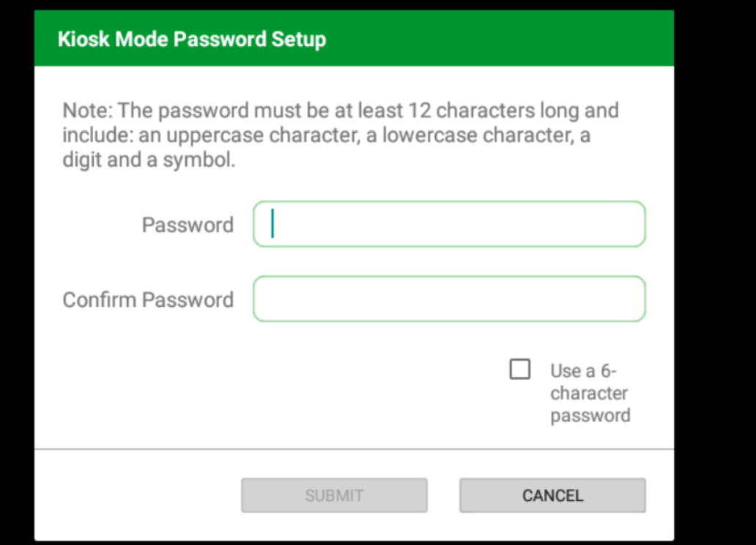This screenshot has width=756, height=545.
Task: Enable the 6-character password checkbox
Action: [x=519, y=370]
